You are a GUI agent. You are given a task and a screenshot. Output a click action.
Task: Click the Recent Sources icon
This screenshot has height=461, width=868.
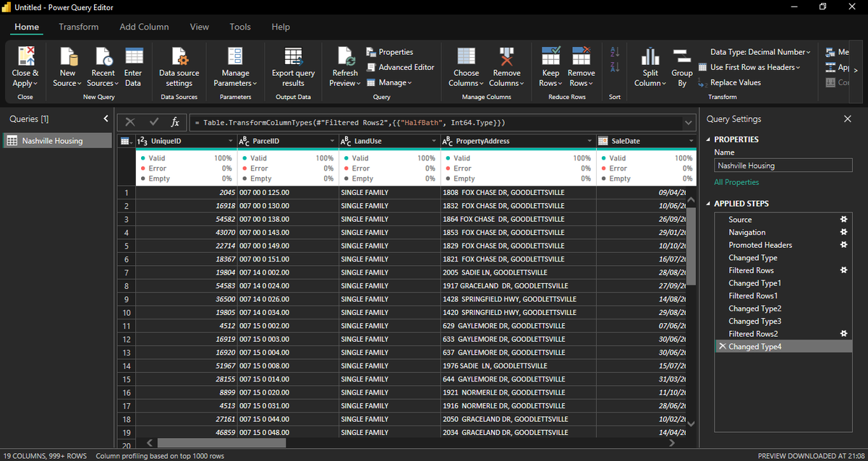103,56
